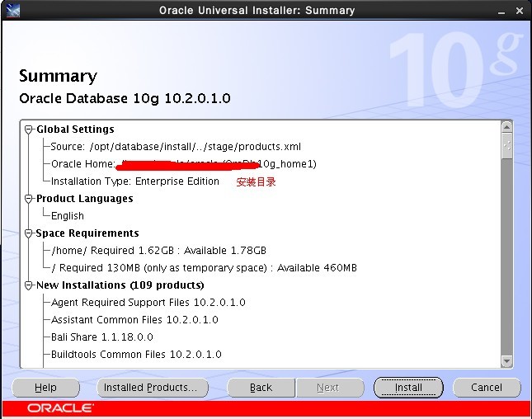Open Installed Products dialog
This screenshot has width=532, height=419.
[153, 388]
